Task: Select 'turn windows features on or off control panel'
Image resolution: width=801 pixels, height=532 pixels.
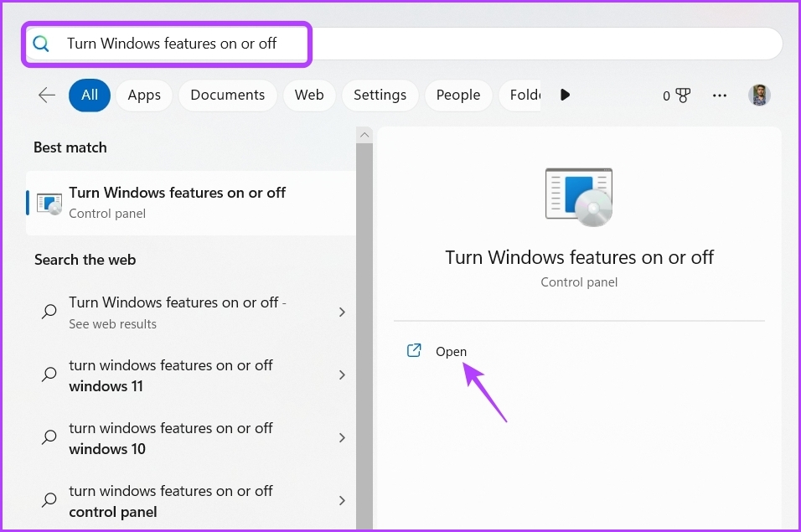Action: pyautogui.click(x=191, y=501)
